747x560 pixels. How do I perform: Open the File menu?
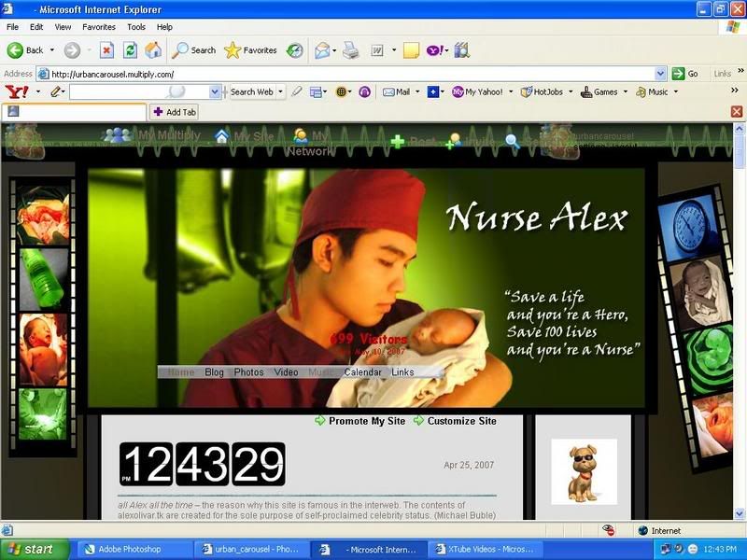pyautogui.click(x=12, y=27)
